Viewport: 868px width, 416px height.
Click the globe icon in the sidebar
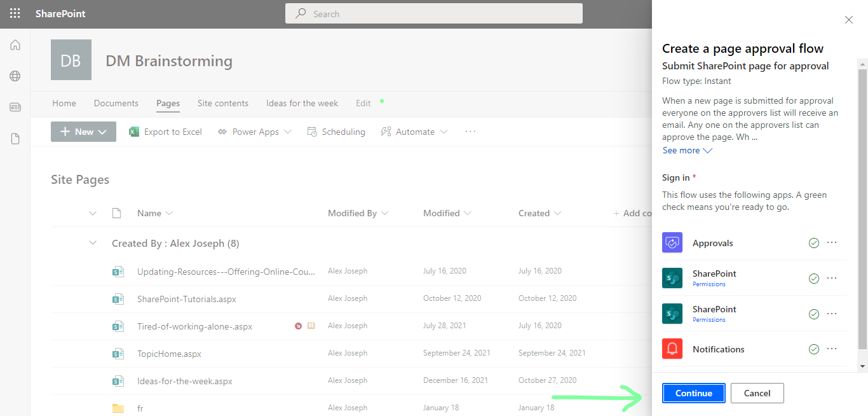(x=15, y=76)
